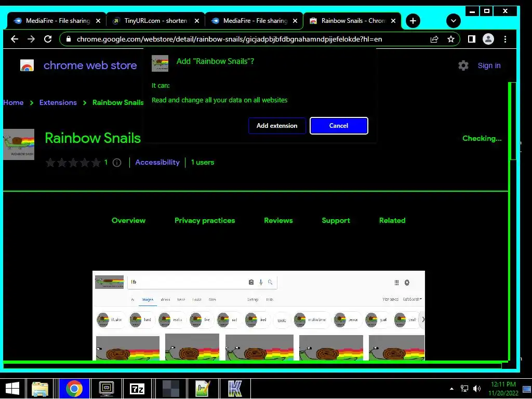
Task: Open a new tab with the plus button
Action: point(413,21)
